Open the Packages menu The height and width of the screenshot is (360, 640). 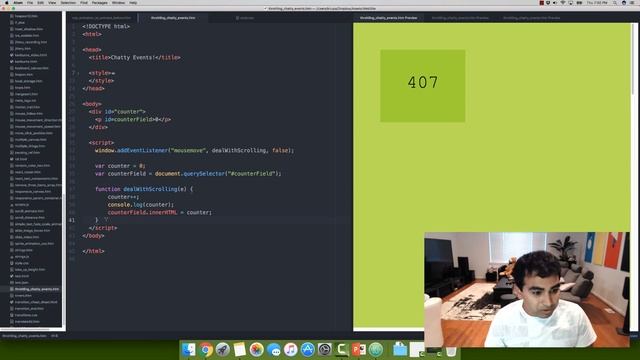pos(99,2)
